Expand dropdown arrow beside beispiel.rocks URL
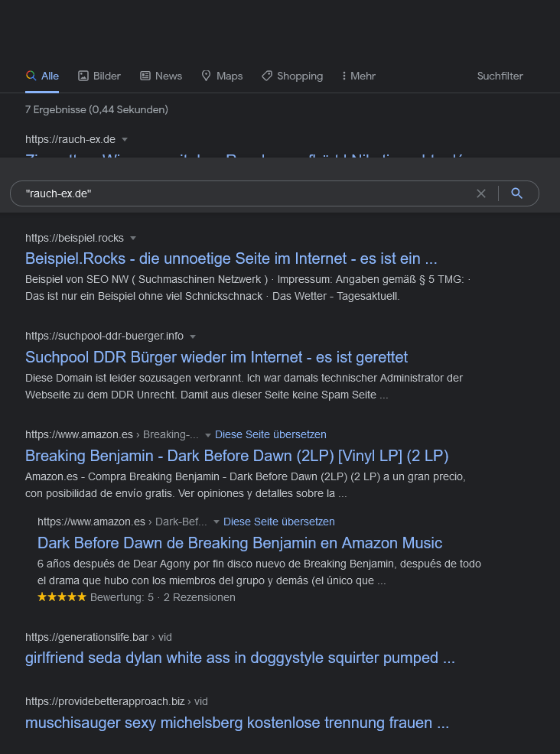 (133, 238)
